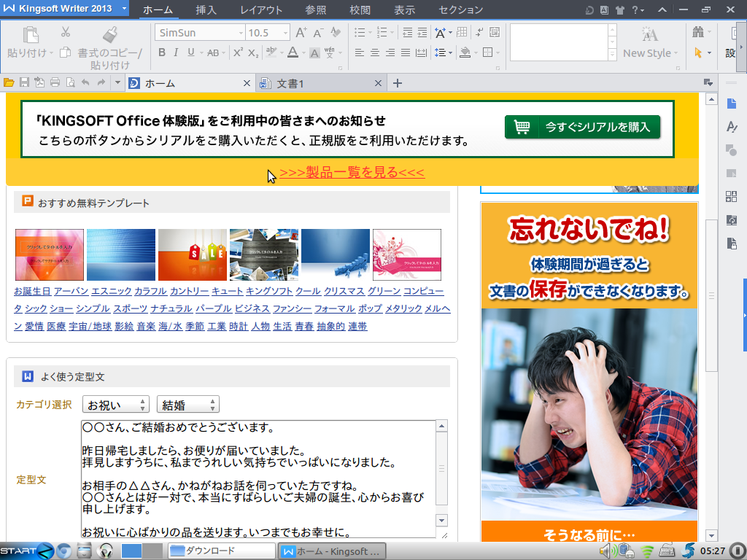Click the increase indent icon
Image resolution: width=747 pixels, height=560 pixels.
point(422,32)
